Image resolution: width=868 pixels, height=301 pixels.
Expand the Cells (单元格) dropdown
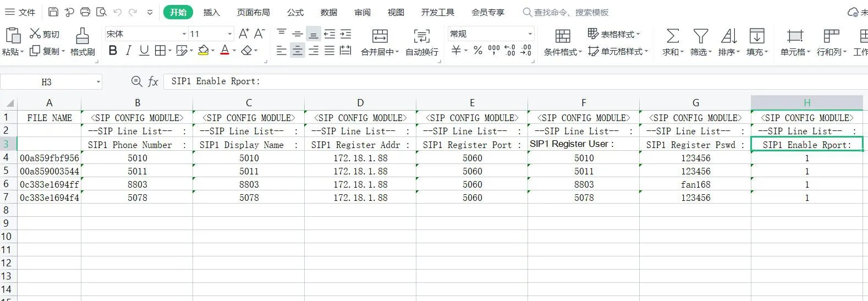808,52
